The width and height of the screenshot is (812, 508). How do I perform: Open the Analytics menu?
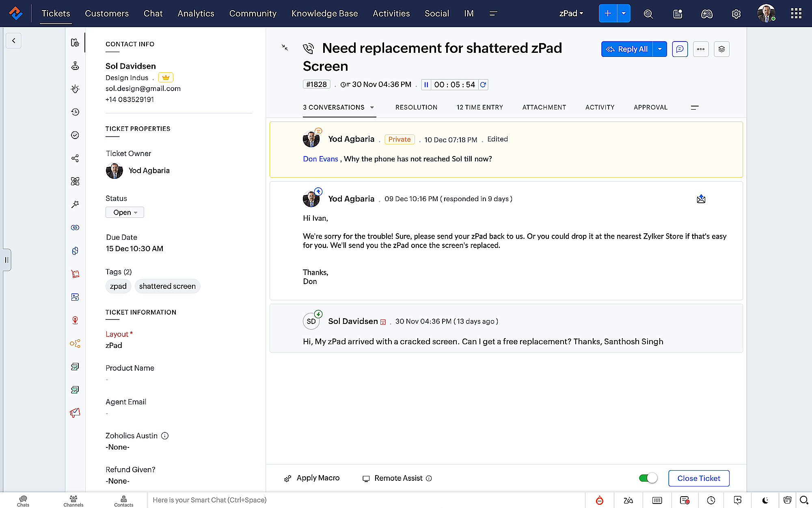196,13
